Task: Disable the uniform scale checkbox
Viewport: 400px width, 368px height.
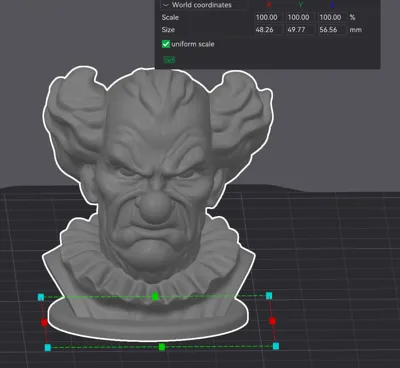Action: tap(166, 44)
